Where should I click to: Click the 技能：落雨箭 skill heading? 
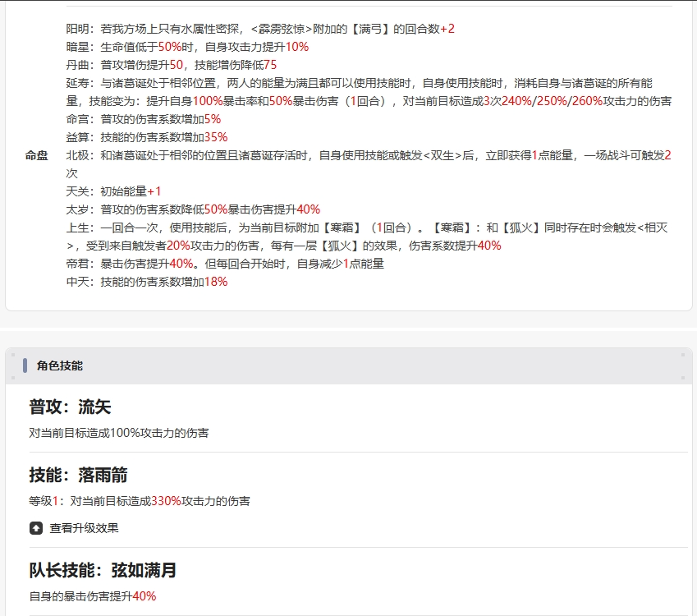point(78,476)
